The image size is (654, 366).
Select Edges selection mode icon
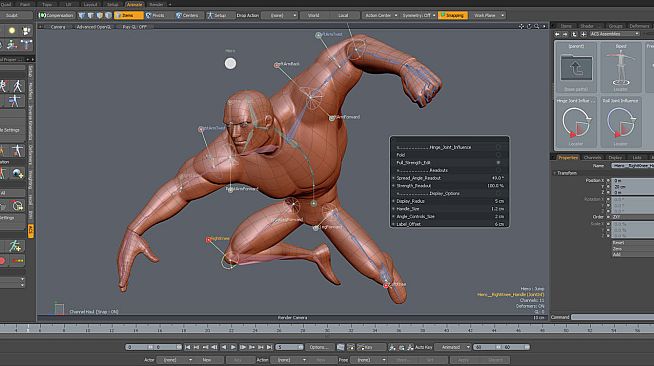[91, 15]
